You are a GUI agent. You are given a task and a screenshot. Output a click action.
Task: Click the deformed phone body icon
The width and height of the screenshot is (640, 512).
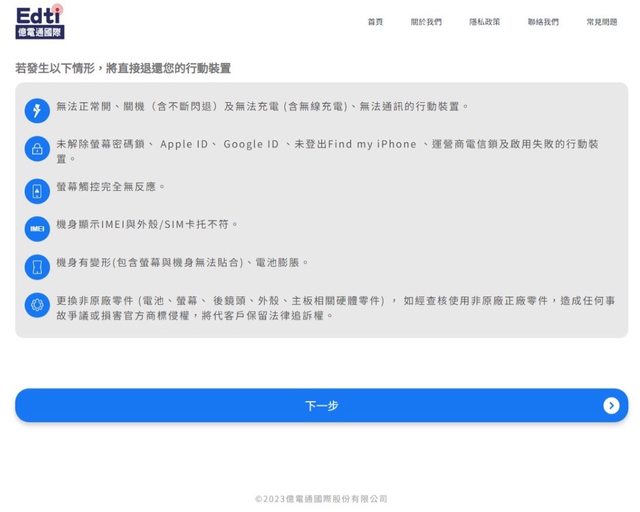tap(37, 267)
